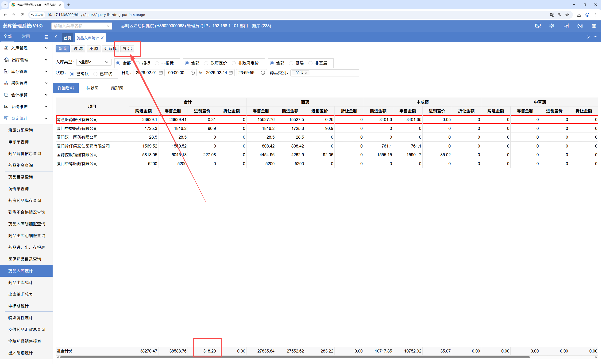Image resolution: width=601 pixels, height=364 pixels.
Task: Open 药品出库统计 in the sidebar
Action: (20, 282)
